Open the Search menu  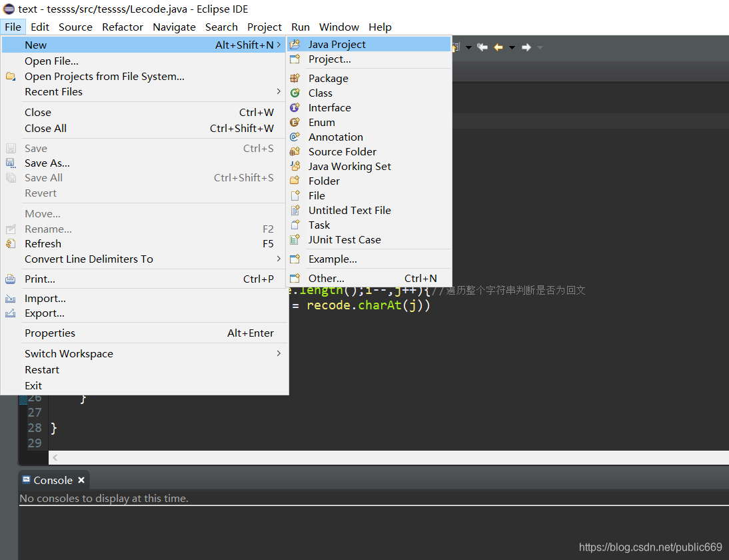click(222, 27)
